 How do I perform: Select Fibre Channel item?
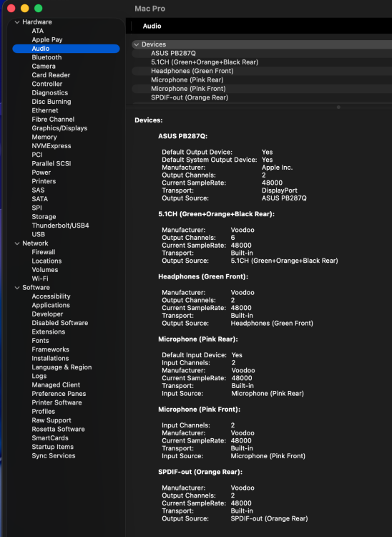coord(53,119)
